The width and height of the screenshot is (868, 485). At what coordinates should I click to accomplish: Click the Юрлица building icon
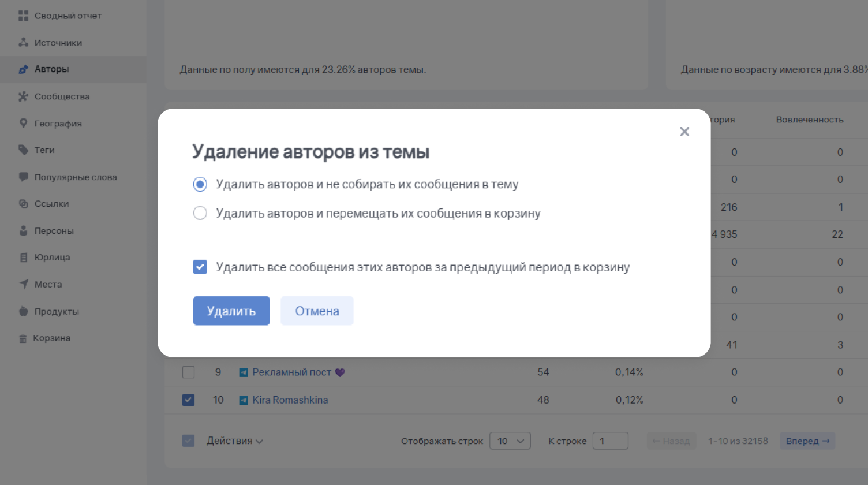pyautogui.click(x=23, y=258)
